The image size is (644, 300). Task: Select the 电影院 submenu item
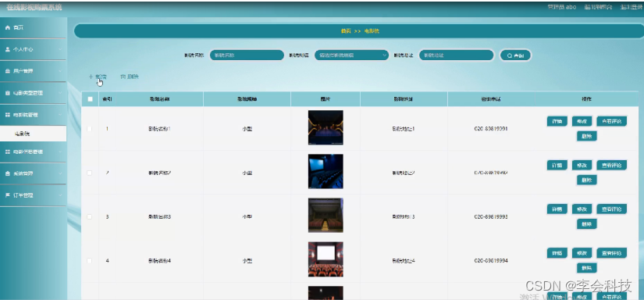[34, 134]
